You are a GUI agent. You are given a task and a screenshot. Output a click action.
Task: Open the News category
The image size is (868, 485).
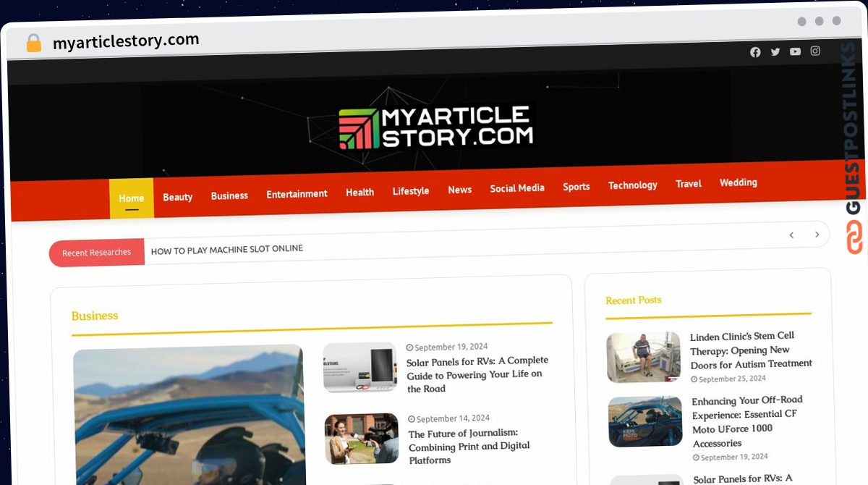(460, 190)
